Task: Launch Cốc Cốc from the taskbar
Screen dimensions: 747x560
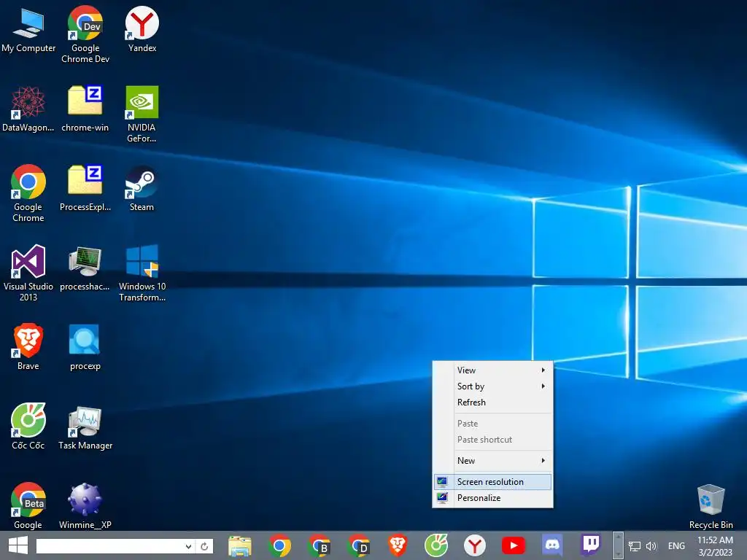Action: pos(436,545)
